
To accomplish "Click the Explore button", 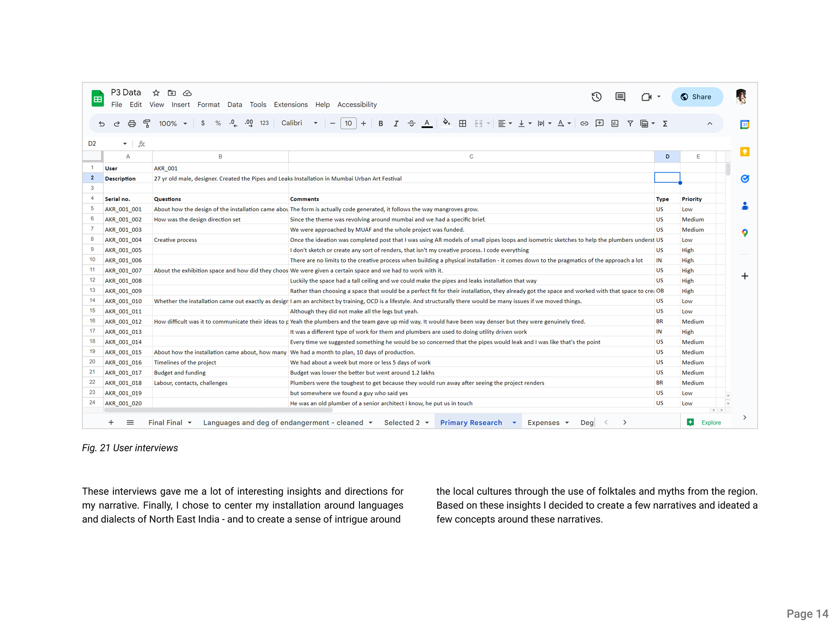I will [705, 423].
